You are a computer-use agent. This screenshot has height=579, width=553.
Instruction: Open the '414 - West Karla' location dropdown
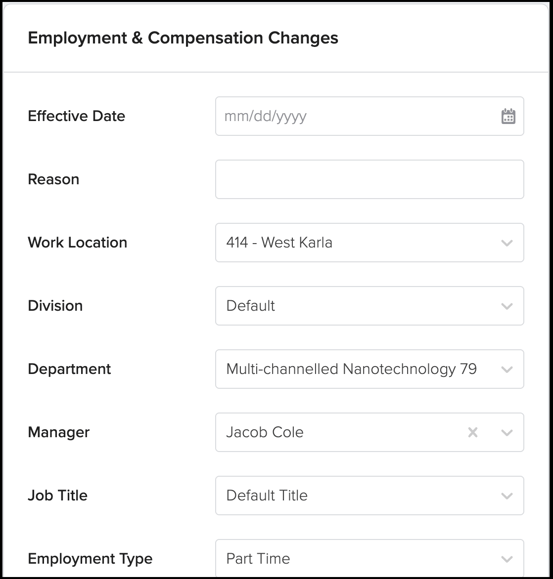tap(370, 243)
